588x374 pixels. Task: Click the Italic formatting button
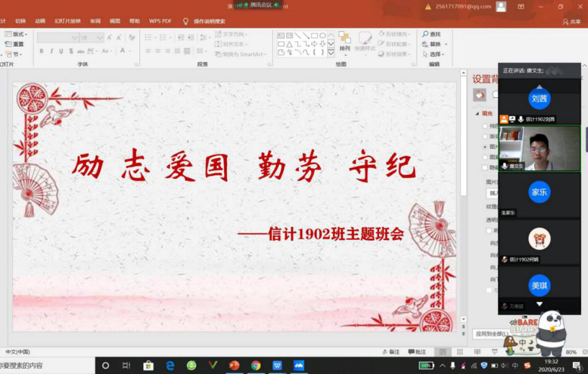click(x=51, y=51)
